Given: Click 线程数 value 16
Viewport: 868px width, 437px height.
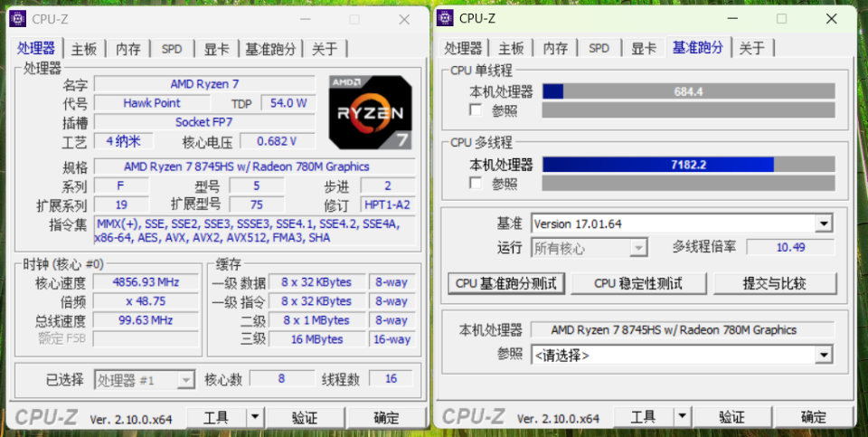Looking at the screenshot, I should point(391,379).
